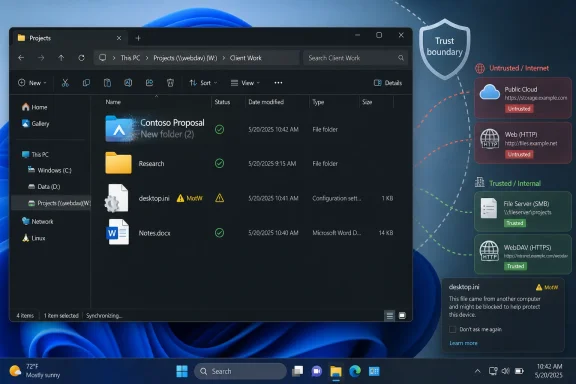Sort the file list by Date modified
This screenshot has height=384, width=576.
click(266, 102)
